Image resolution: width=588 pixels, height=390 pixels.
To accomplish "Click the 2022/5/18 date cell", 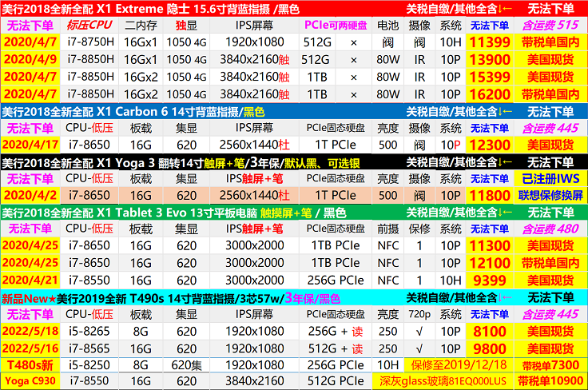I will pyautogui.click(x=30, y=332).
